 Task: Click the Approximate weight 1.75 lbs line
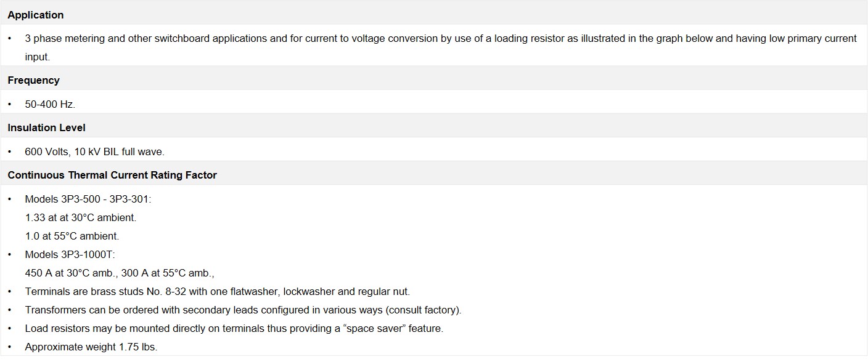click(x=91, y=347)
